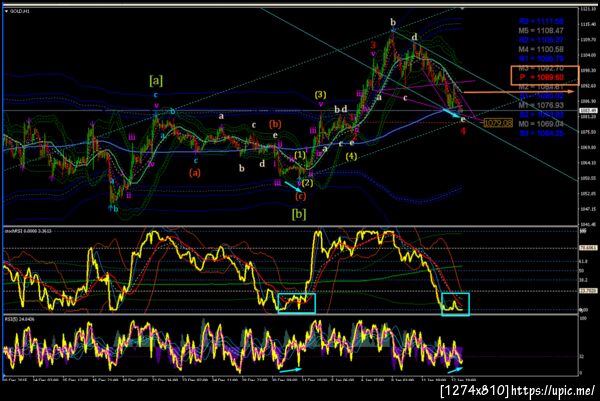Click the GOLD,H1 chart title label
This screenshot has height=401, width=600.
tap(20, 11)
